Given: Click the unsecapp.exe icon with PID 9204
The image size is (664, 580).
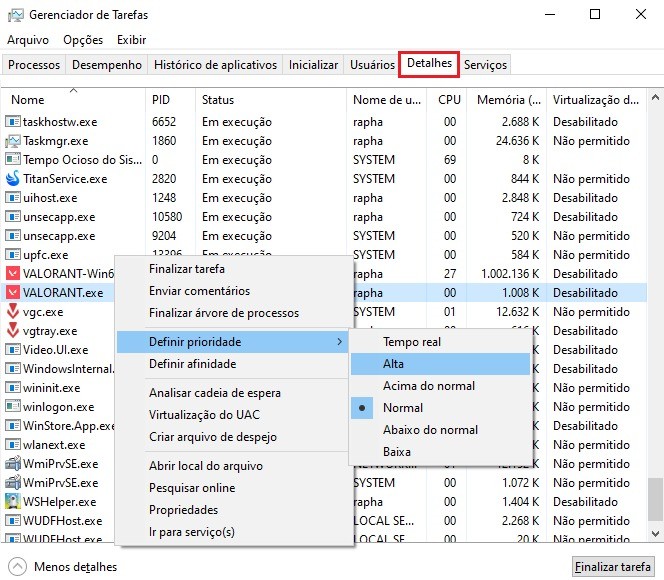Looking at the screenshot, I should click(x=13, y=236).
